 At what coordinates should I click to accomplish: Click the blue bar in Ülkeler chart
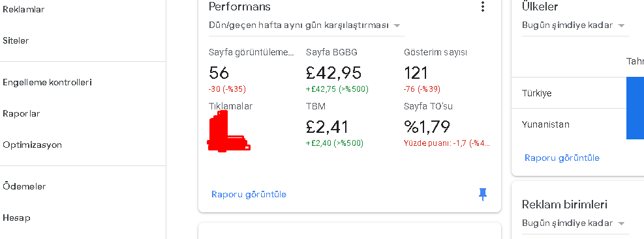[x=635, y=108]
